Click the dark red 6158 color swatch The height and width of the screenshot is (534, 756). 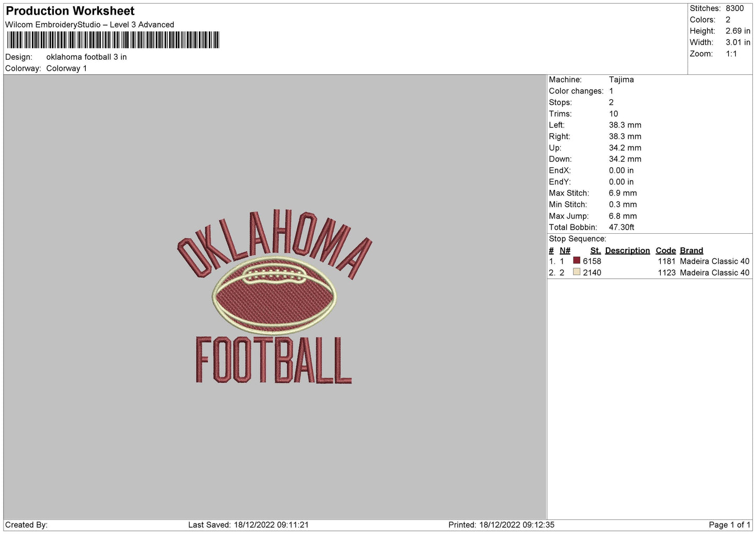click(577, 260)
